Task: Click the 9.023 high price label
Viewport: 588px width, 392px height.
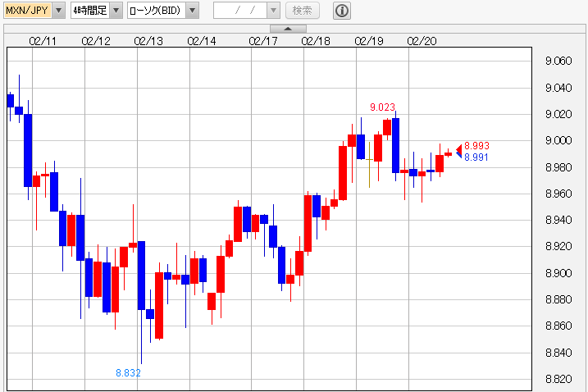Action: [x=382, y=107]
